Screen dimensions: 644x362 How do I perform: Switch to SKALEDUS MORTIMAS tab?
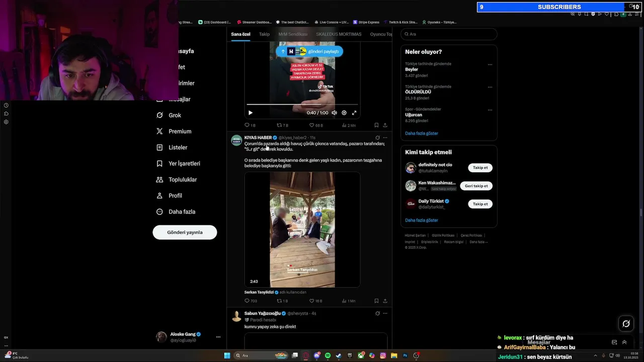(339, 34)
